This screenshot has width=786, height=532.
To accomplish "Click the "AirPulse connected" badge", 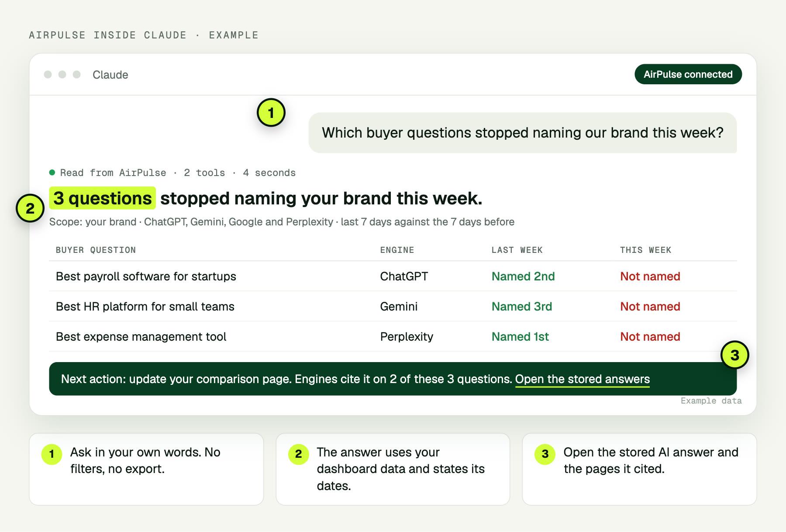I will [x=688, y=74].
